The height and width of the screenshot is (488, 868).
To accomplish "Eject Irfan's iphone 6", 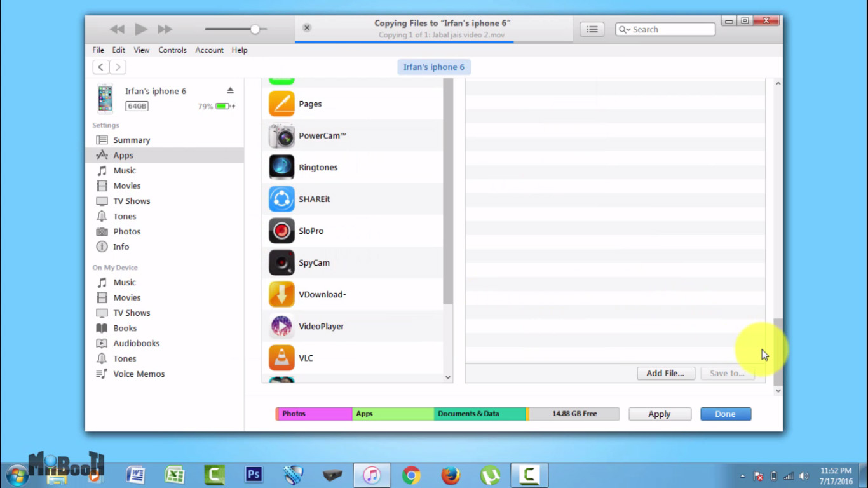I will click(x=230, y=91).
